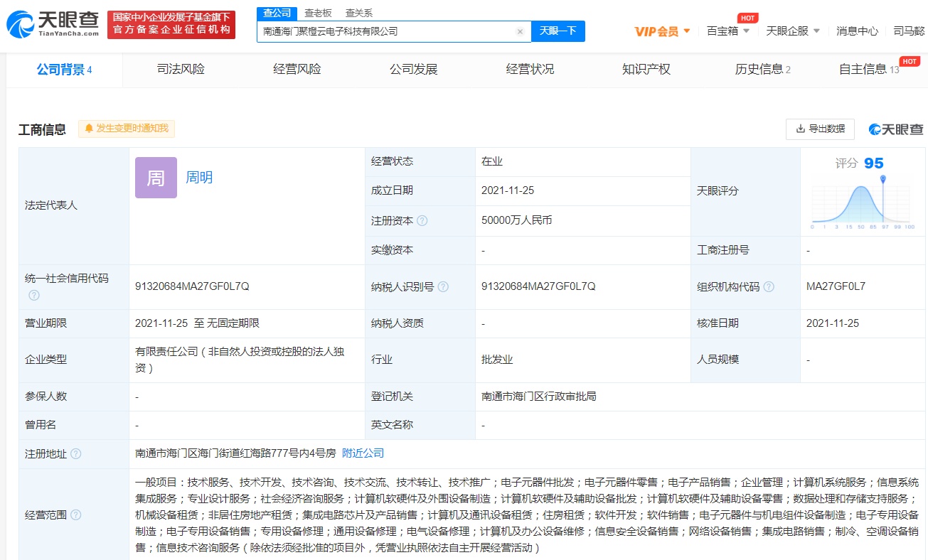
Task: Click help icon next to 注册地址
Action: tap(75, 453)
